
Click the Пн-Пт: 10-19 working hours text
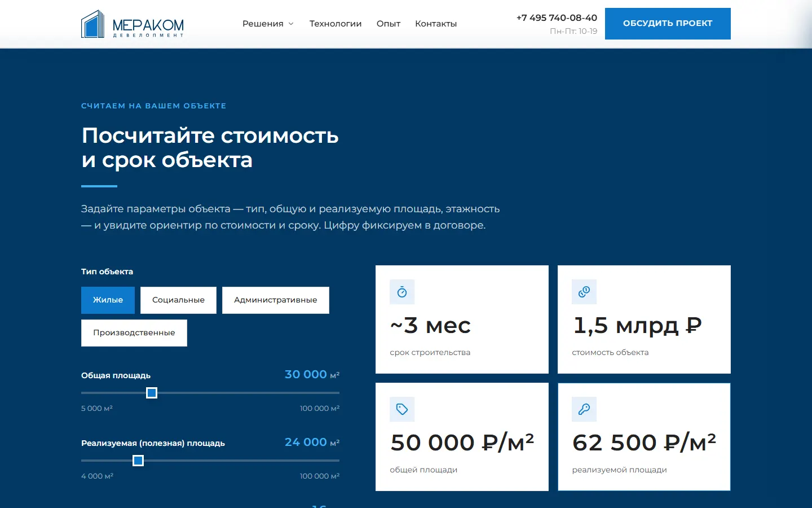[x=573, y=32]
